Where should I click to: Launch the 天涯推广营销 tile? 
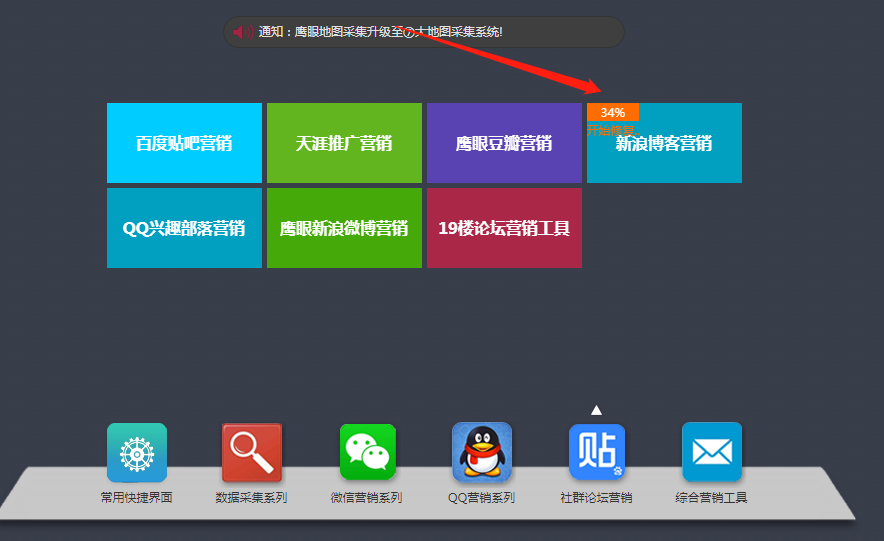pos(344,143)
